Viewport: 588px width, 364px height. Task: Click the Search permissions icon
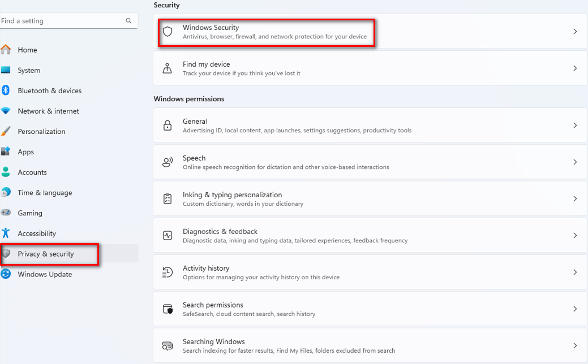168,309
